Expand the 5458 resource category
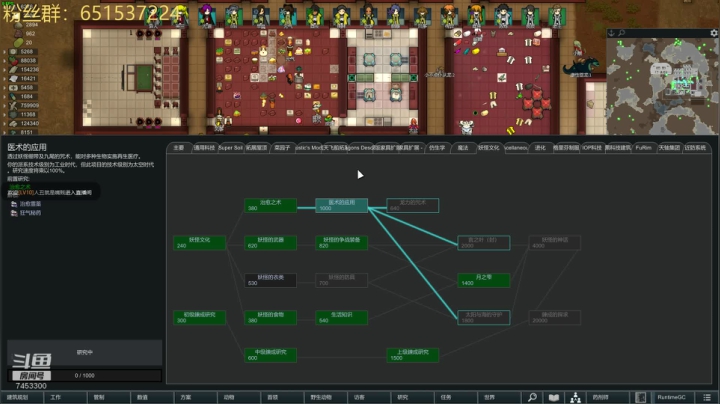The image size is (720, 404). (5, 88)
